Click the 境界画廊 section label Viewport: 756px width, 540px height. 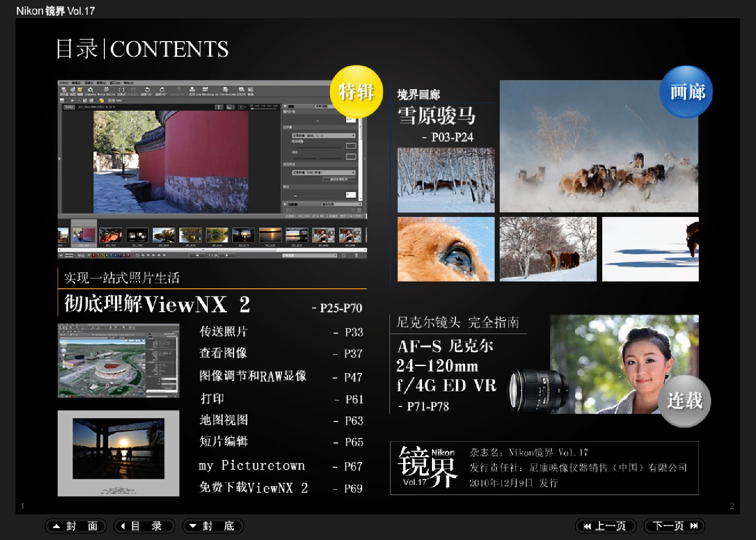click(418, 95)
